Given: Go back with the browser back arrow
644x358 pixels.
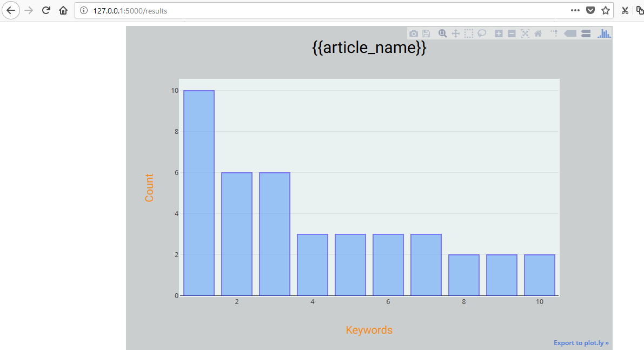Looking at the screenshot, I should (11, 10).
